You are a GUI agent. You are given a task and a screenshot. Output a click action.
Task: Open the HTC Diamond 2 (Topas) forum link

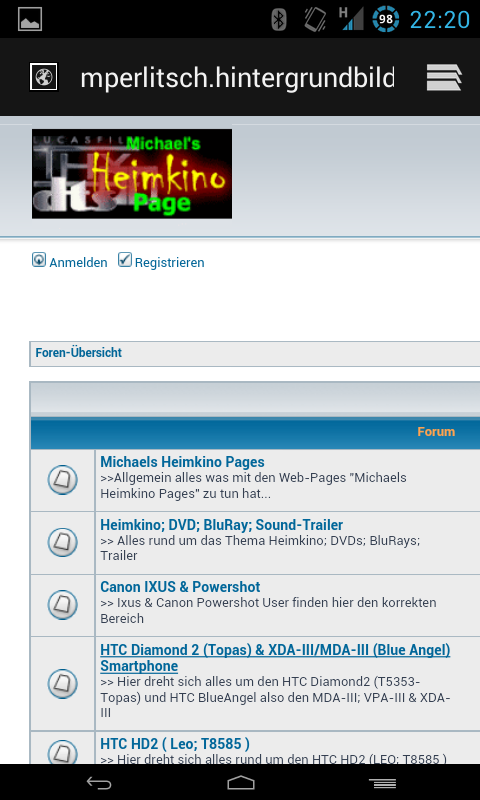[x=275, y=658]
